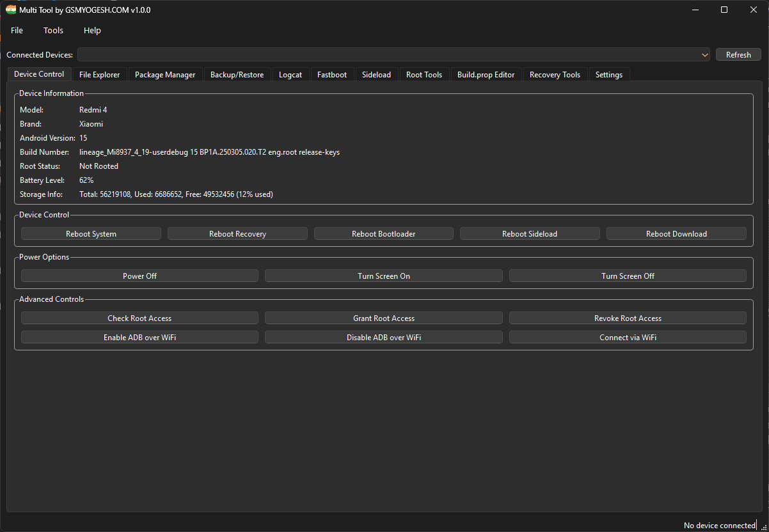Open the Backup/Restore tab
Viewport: 769px width, 532px height.
[237, 75]
